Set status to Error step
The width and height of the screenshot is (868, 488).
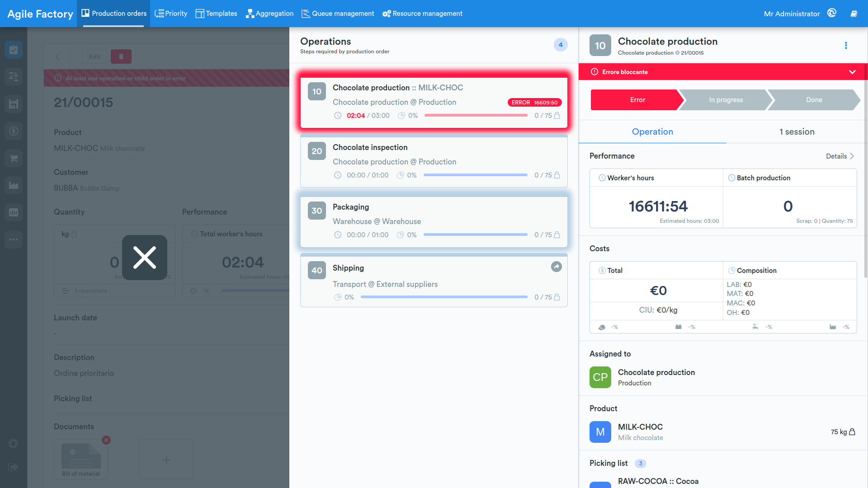tap(637, 100)
